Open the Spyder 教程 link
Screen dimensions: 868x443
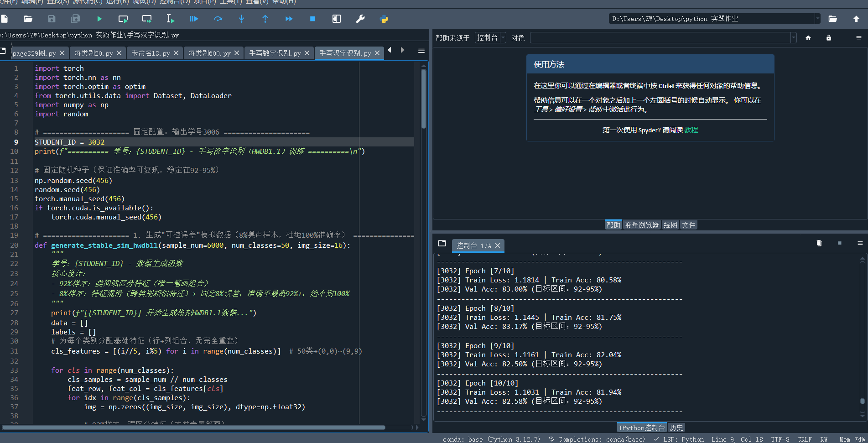[691, 130]
